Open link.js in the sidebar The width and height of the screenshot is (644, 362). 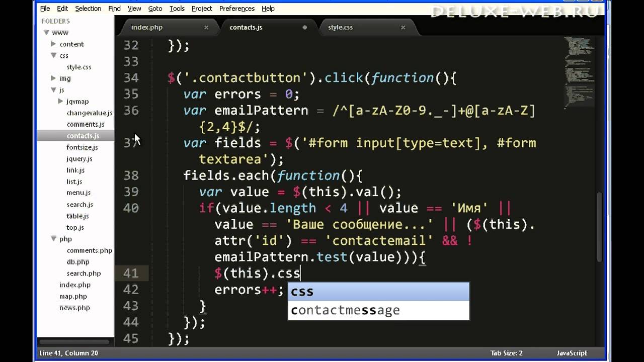pyautogui.click(x=75, y=170)
